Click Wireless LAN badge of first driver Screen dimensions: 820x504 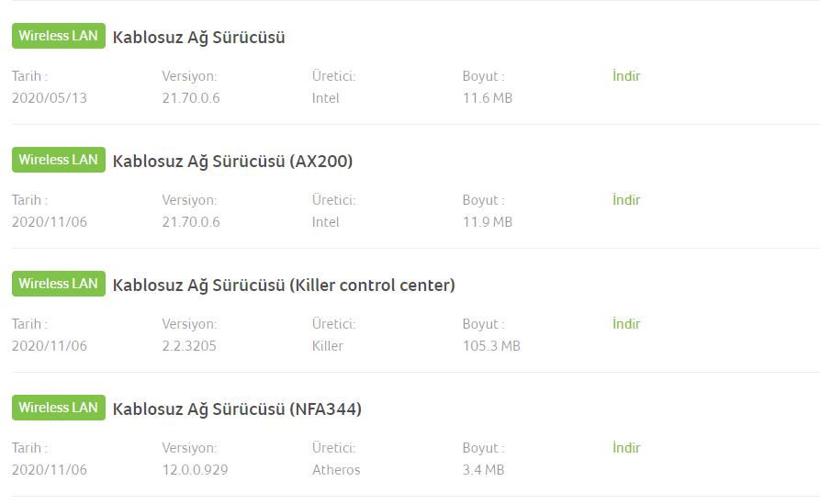coord(58,36)
